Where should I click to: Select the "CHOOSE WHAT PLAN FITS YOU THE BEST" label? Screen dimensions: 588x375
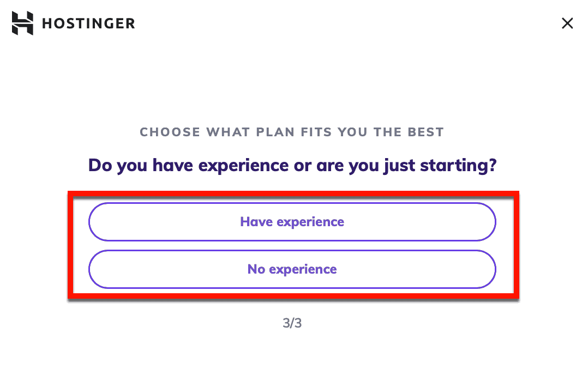[292, 132]
